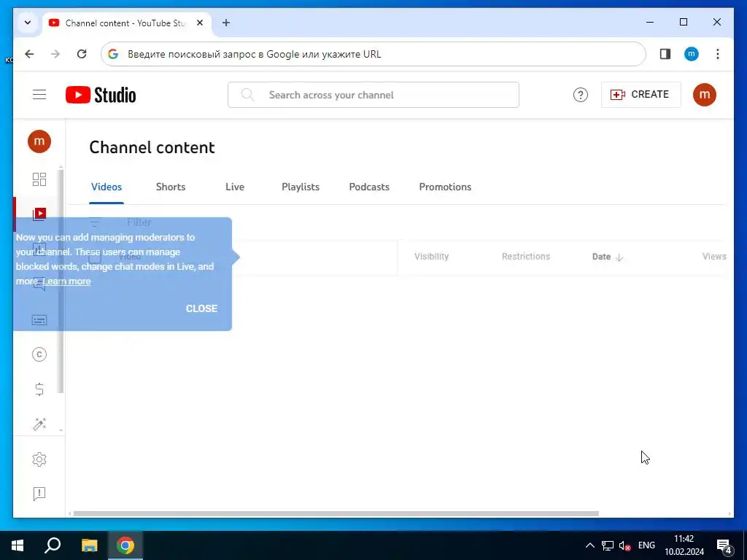Open the Chrome side panel icon
The height and width of the screenshot is (560, 747).
pyautogui.click(x=665, y=54)
